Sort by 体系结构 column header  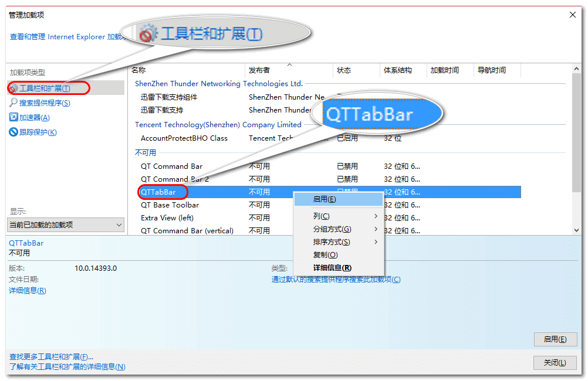point(403,70)
